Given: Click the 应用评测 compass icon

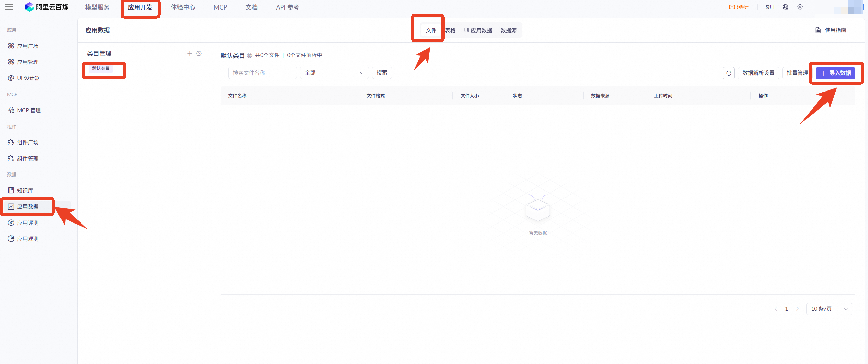Looking at the screenshot, I should pyautogui.click(x=11, y=223).
